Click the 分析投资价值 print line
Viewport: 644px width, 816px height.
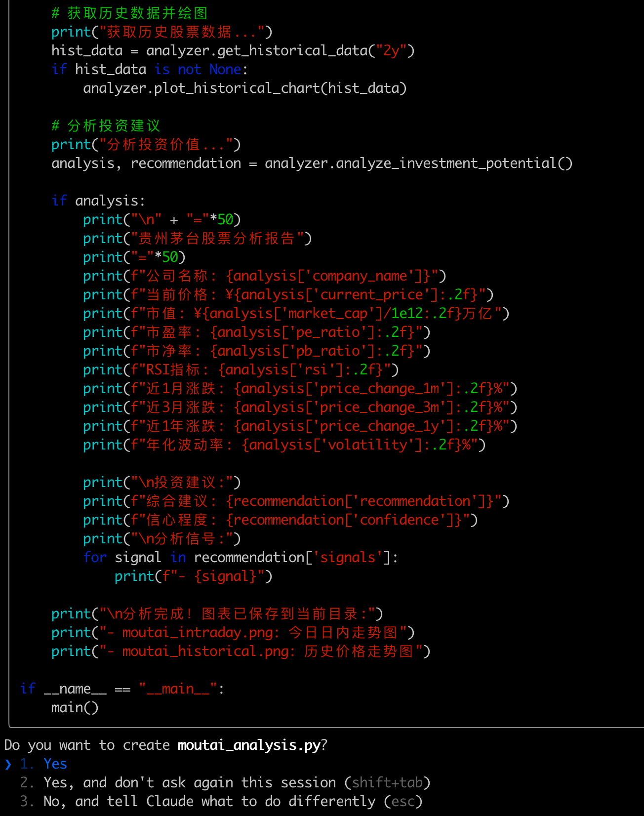(x=146, y=144)
